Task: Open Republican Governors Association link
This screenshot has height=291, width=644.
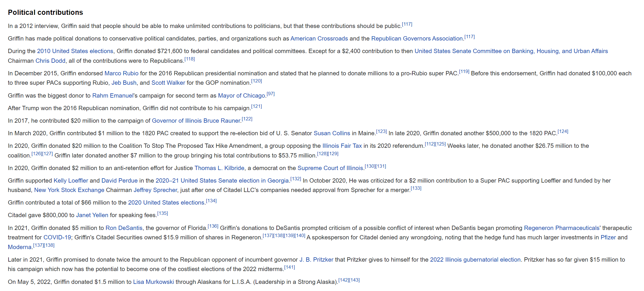Action: (x=417, y=39)
